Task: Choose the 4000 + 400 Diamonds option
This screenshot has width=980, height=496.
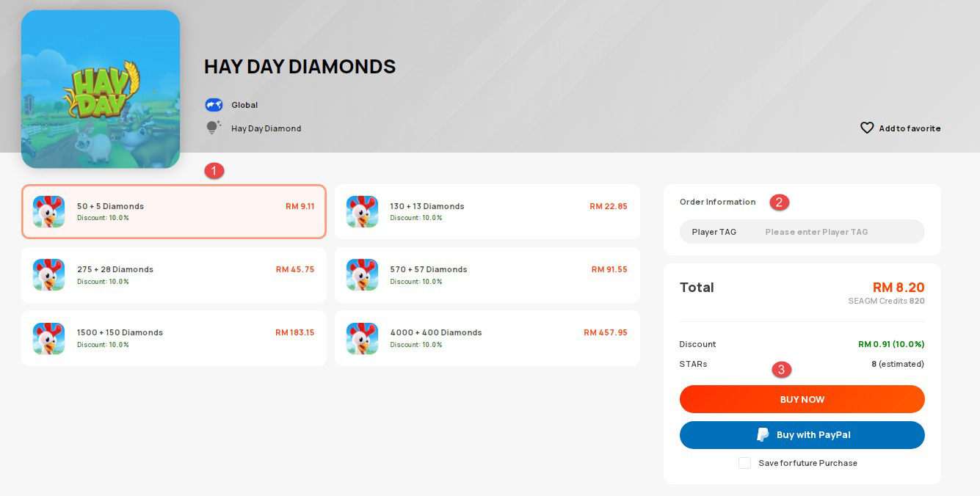Action: click(x=487, y=338)
